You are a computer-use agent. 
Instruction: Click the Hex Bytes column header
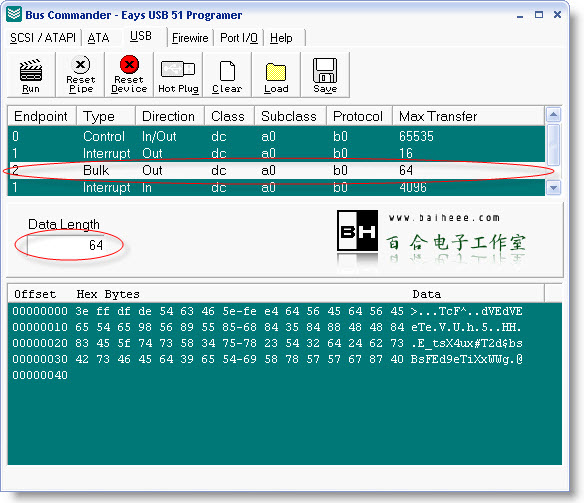[x=108, y=294]
